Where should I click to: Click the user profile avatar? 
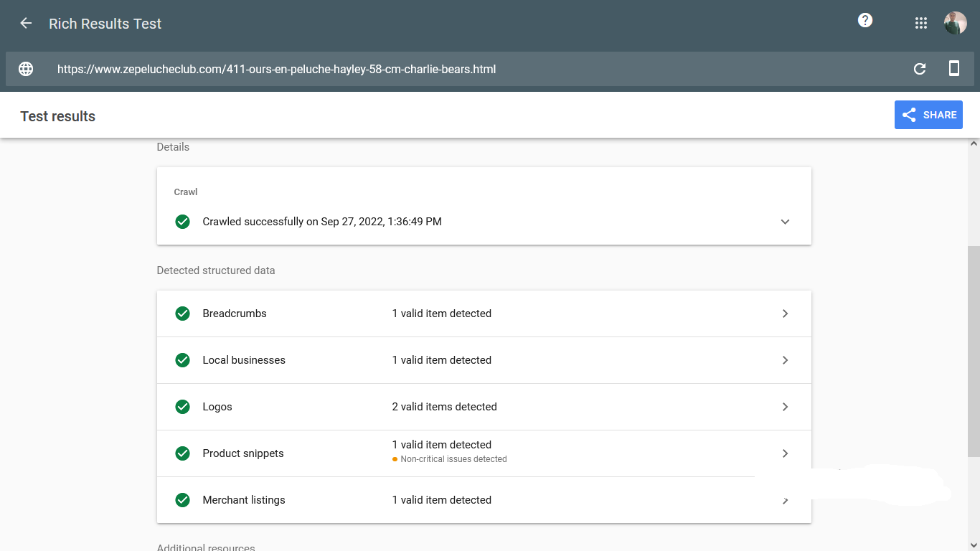pyautogui.click(x=955, y=23)
